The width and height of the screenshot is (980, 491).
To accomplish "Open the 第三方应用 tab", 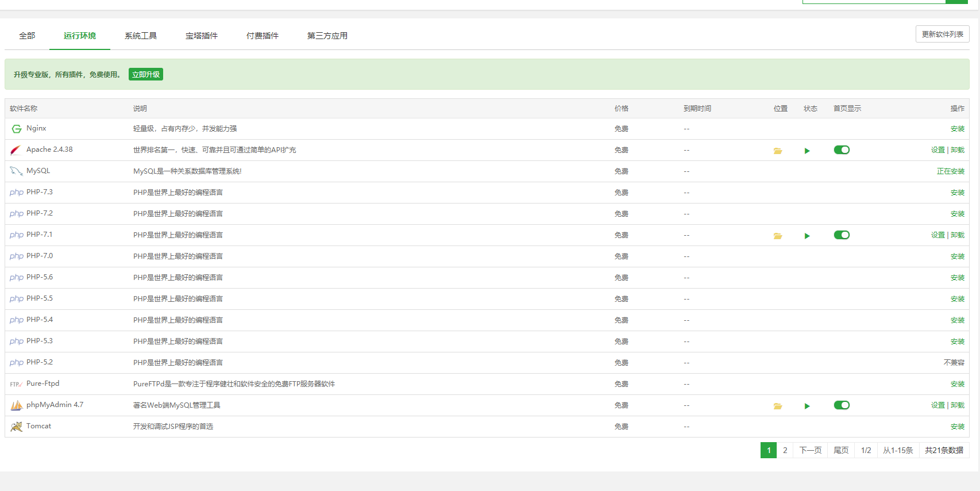I will 327,36.
